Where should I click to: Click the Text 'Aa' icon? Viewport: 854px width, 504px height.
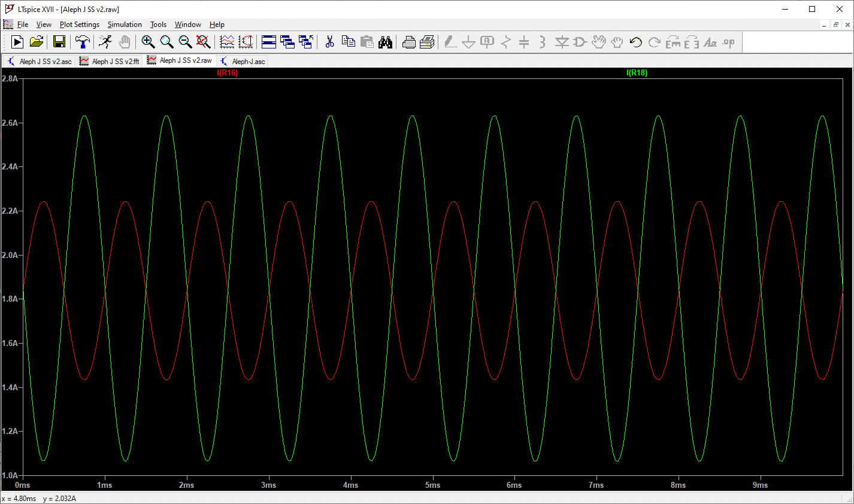[710, 42]
